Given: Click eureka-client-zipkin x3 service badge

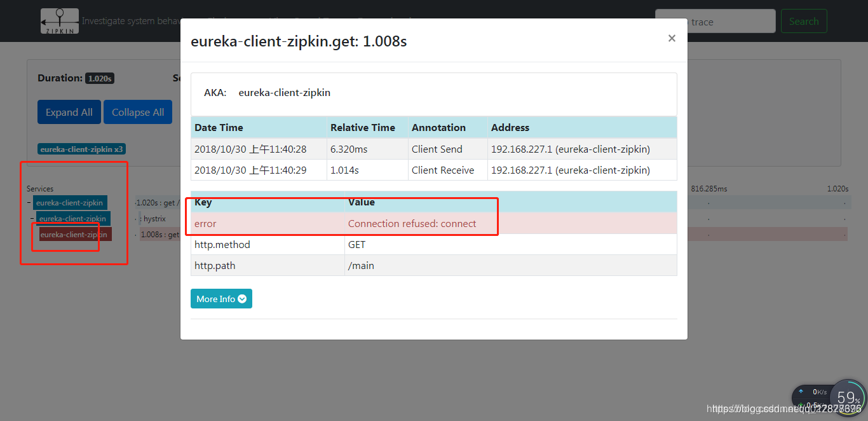Looking at the screenshot, I should coord(81,149).
